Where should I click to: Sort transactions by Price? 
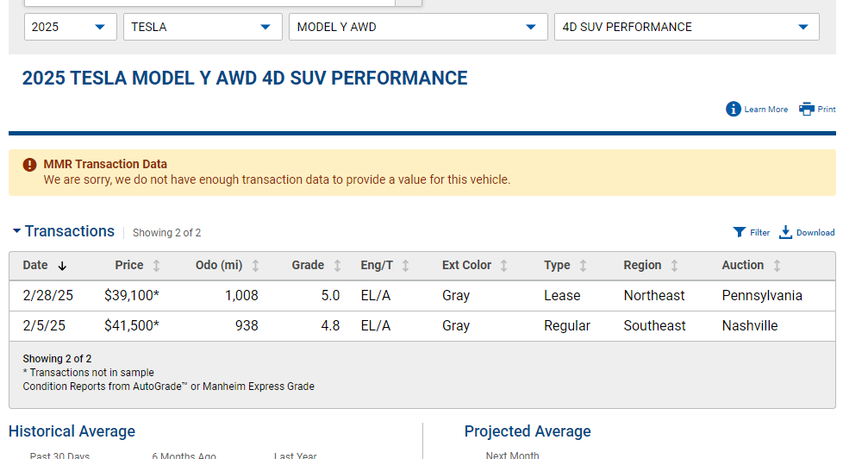pos(157,266)
